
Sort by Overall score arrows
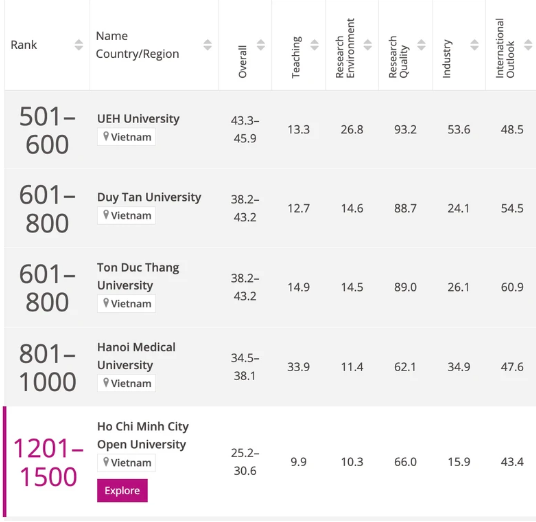pyautogui.click(x=261, y=45)
